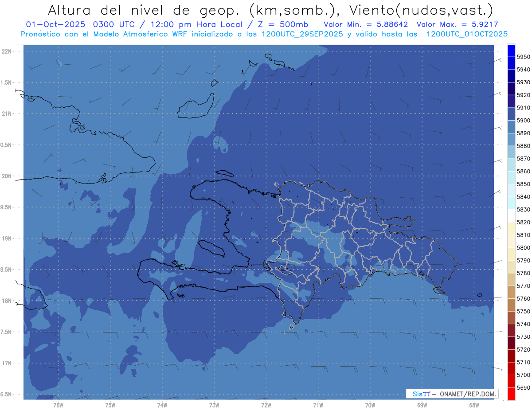The width and height of the screenshot is (532, 411).
Task: Click the "1200UTC_01OCT2025" valid-until time
Action: (467, 34)
